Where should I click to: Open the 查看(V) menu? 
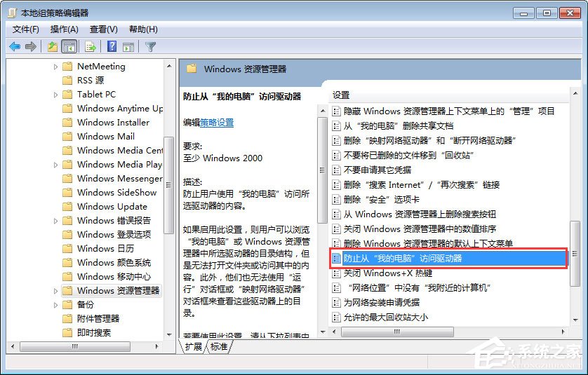103,29
